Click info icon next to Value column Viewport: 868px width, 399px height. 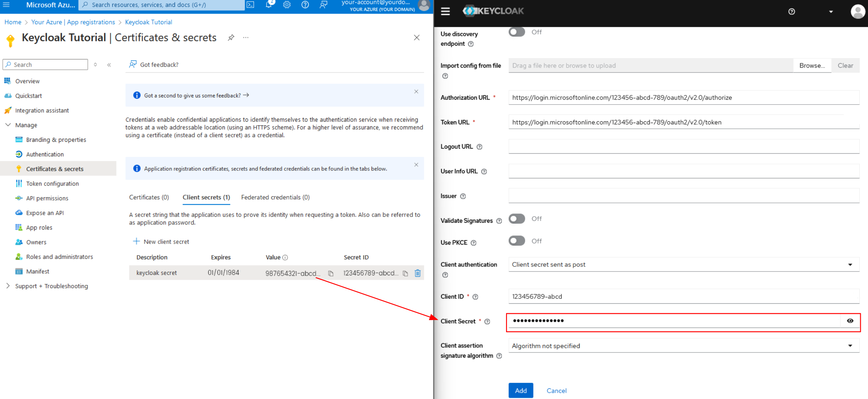coord(285,258)
